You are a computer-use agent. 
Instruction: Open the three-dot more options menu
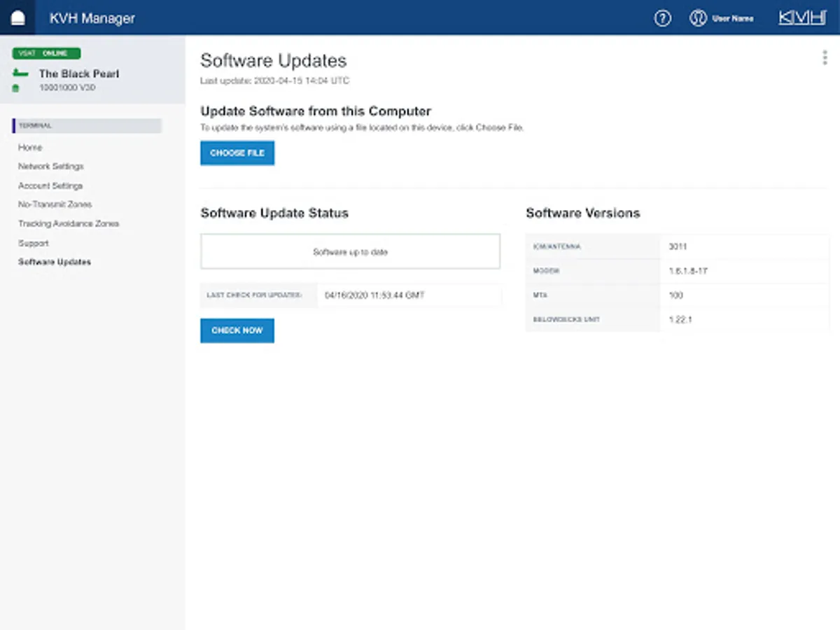825,58
